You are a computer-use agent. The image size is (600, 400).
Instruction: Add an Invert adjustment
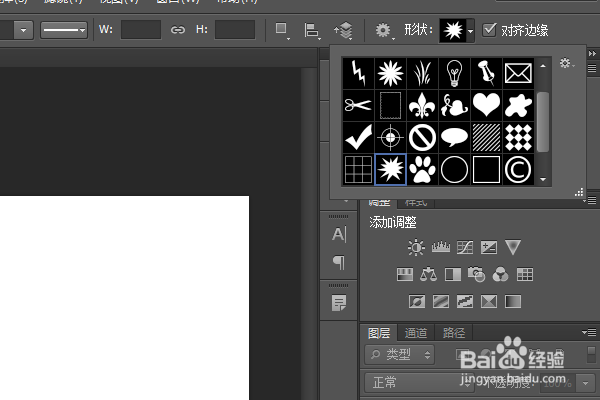[417, 302]
